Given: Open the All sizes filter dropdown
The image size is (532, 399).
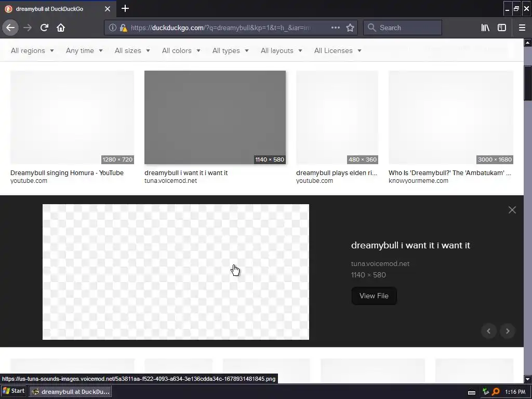Looking at the screenshot, I should 132,50.
